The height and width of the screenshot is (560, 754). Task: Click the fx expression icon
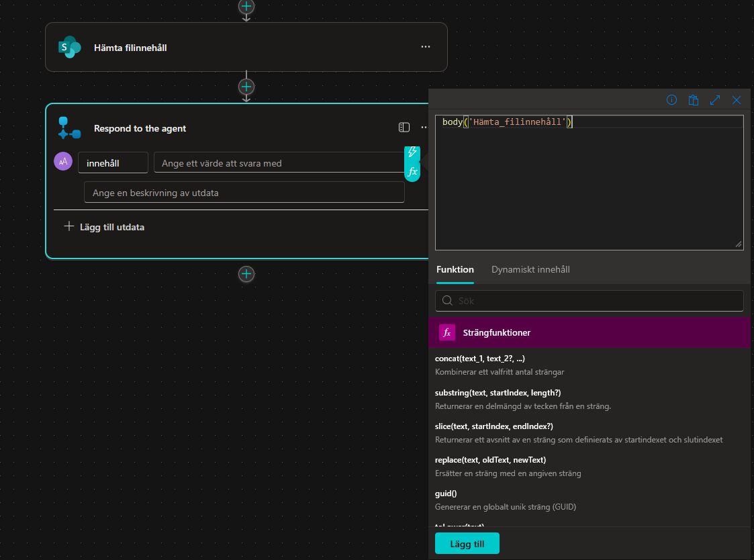(412, 172)
